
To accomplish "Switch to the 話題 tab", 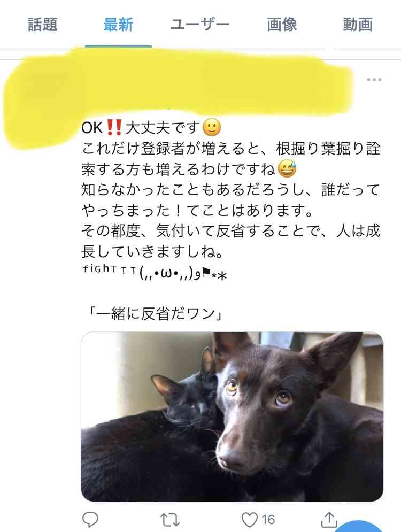I will [42, 25].
